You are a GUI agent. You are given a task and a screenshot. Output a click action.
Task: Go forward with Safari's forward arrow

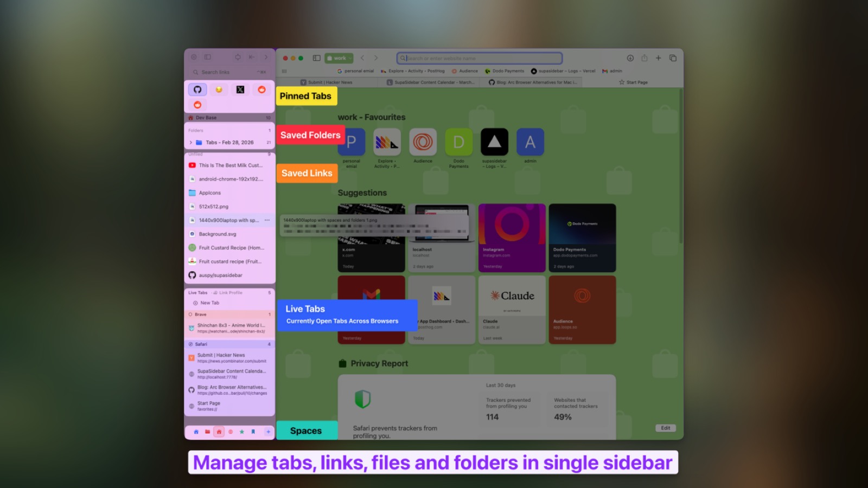coord(375,58)
